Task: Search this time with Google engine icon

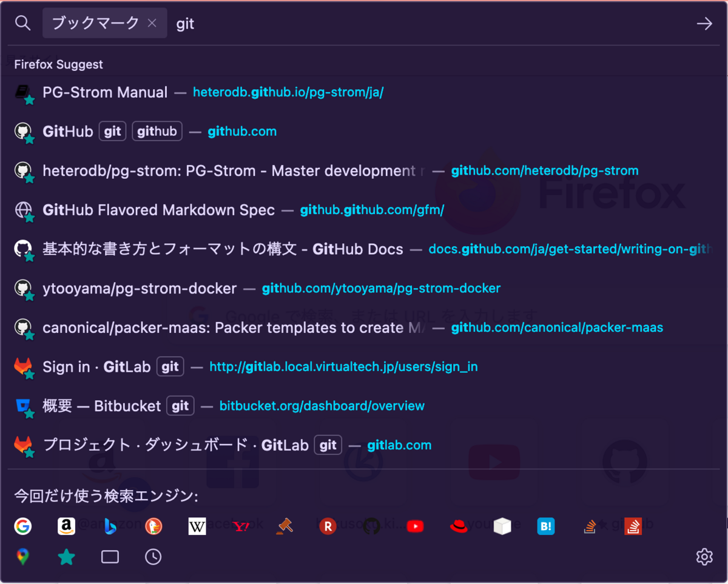Action: click(23, 526)
